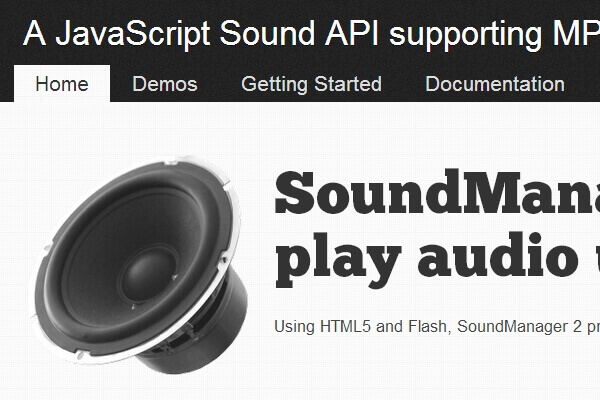Click the "A JavaScript Sound API" tagline

[201, 34]
